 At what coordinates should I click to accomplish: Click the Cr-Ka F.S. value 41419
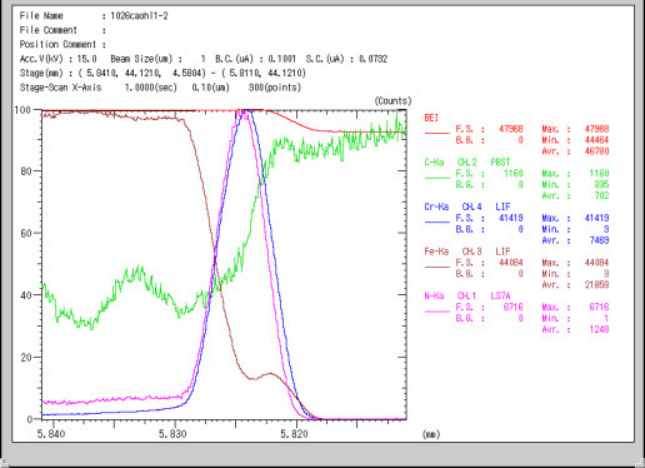pyautogui.click(x=511, y=218)
